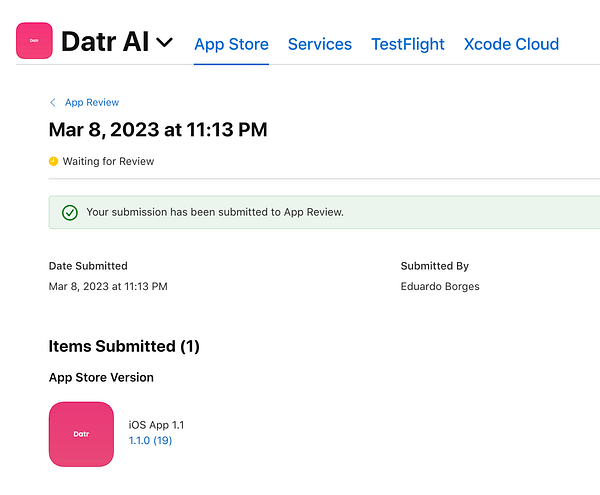
Task: Click the iOS App 1.1 item label
Action: pyautogui.click(x=158, y=425)
